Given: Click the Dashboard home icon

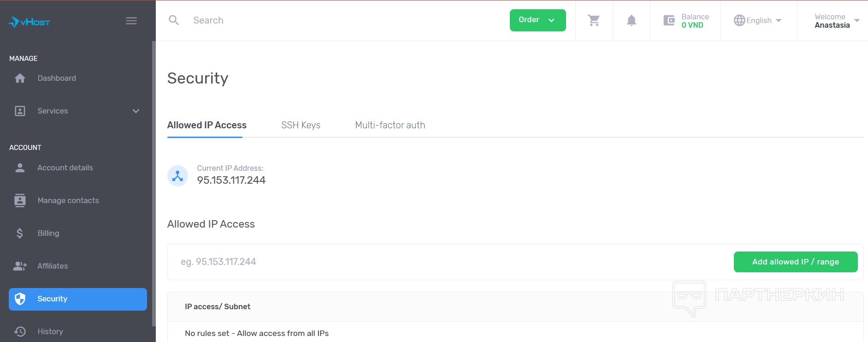Looking at the screenshot, I should pos(20,78).
